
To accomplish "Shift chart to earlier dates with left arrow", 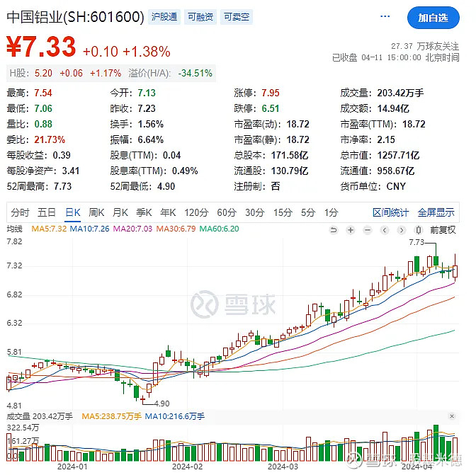I will point(385,230).
